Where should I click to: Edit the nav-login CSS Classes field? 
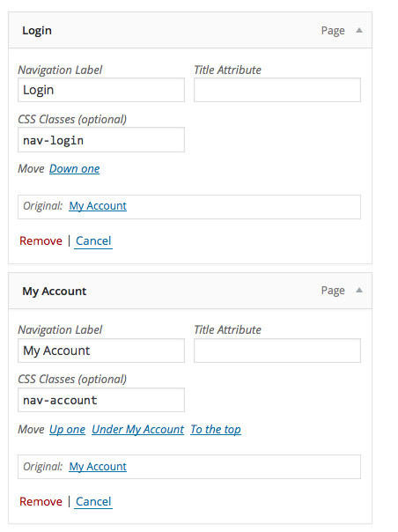point(101,140)
